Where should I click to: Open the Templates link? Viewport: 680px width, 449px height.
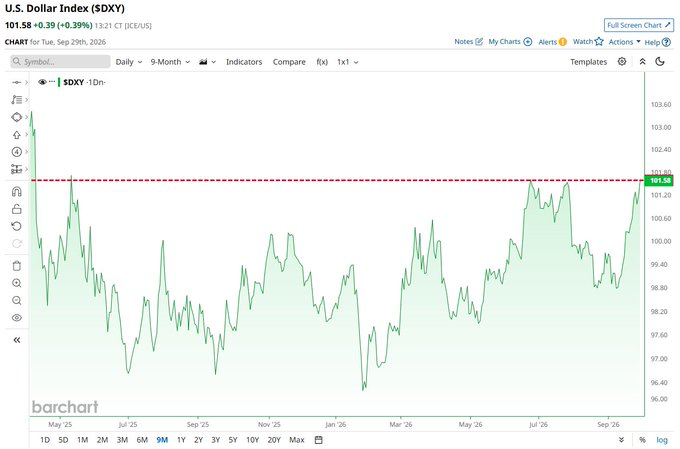pyautogui.click(x=588, y=62)
